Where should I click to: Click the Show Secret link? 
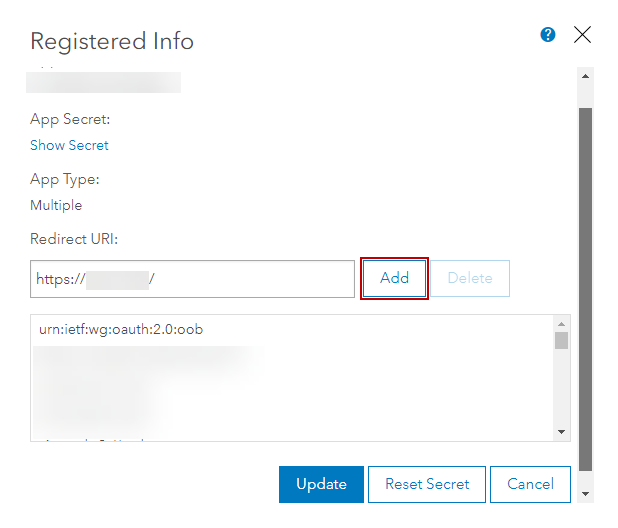tap(69, 145)
